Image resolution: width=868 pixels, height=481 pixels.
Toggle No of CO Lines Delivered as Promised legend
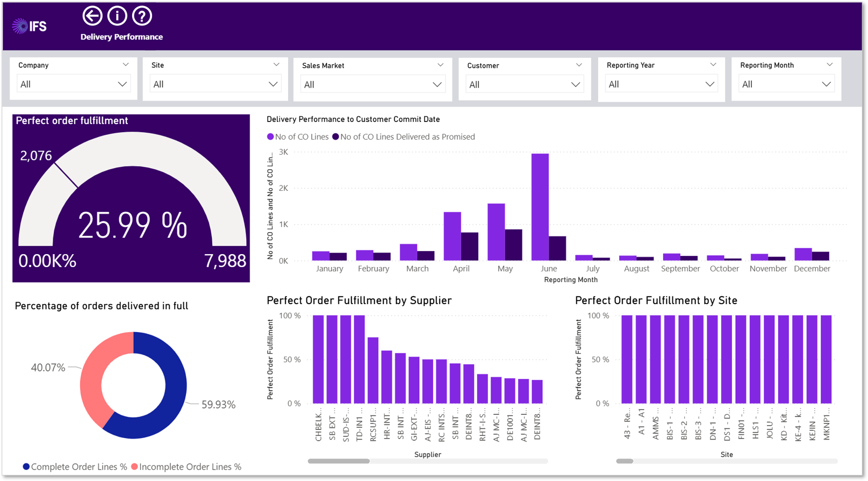click(404, 137)
